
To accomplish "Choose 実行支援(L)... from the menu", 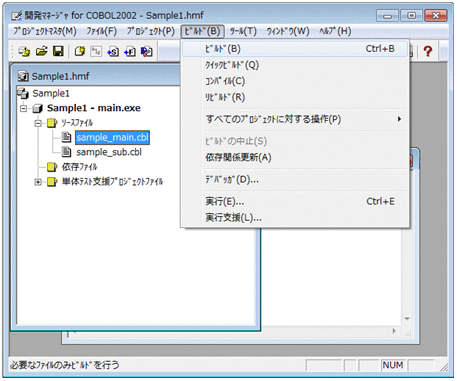I will [x=295, y=218].
